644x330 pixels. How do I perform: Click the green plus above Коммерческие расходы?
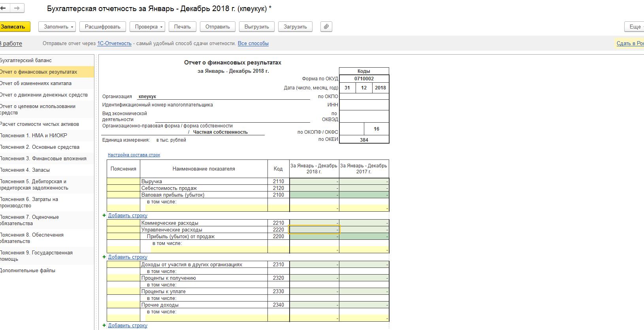104,215
